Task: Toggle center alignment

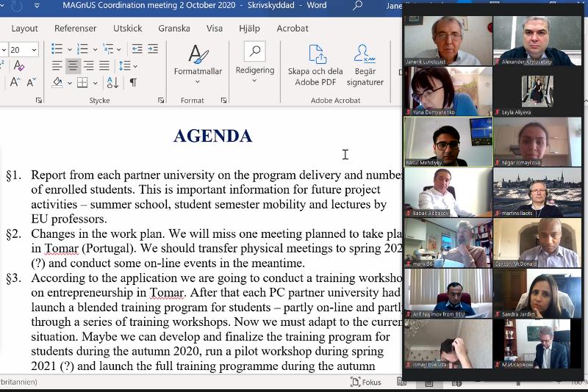Action: pos(73,66)
